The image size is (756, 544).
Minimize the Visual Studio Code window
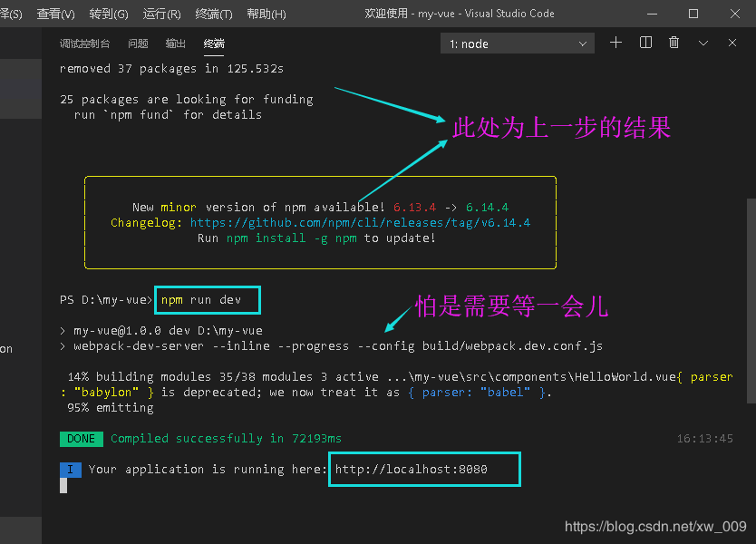pyautogui.click(x=653, y=14)
